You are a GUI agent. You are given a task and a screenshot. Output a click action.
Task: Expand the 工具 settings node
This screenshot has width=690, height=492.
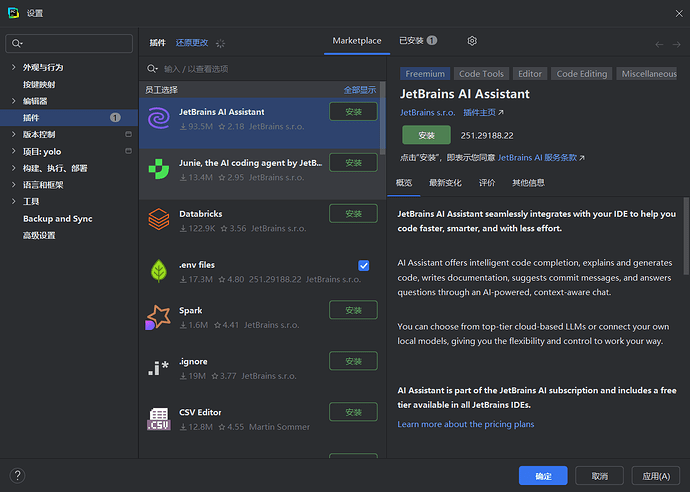[x=13, y=201]
